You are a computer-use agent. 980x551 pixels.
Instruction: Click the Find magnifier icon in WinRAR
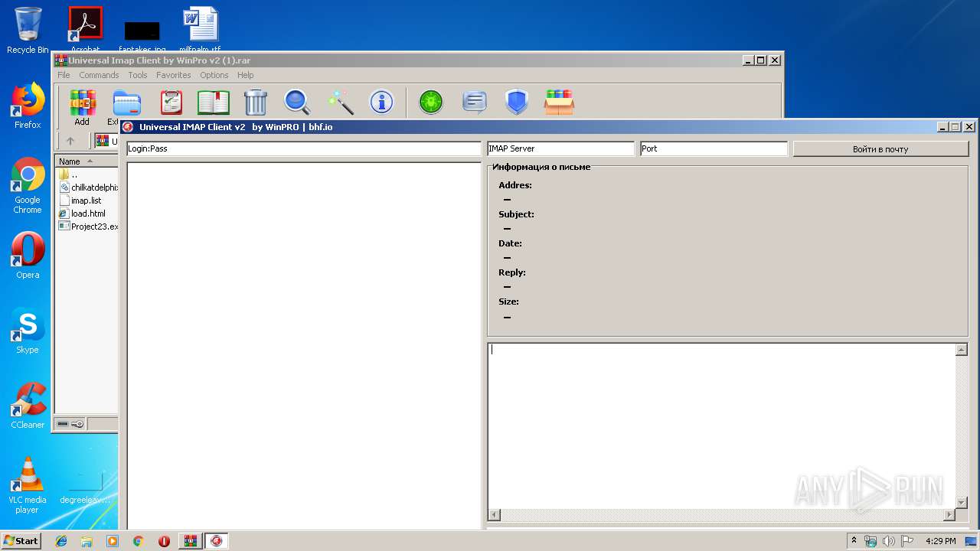(297, 102)
